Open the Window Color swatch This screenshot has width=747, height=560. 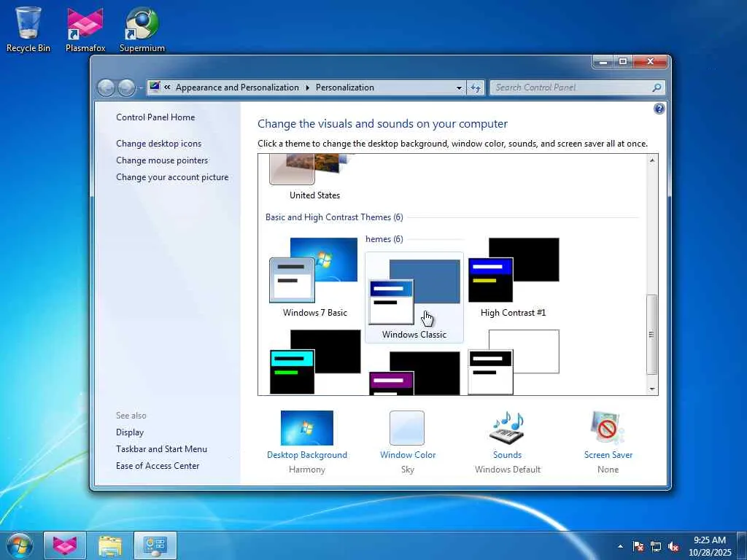pyautogui.click(x=407, y=427)
